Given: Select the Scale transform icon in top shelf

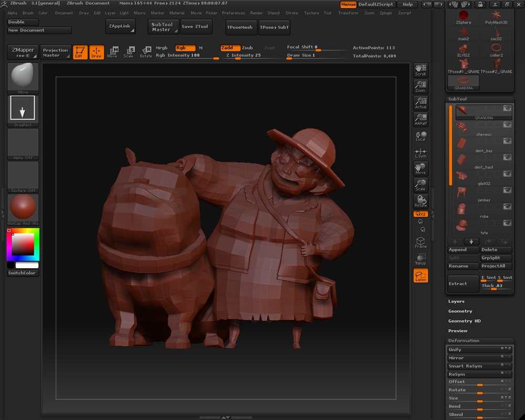Looking at the screenshot, I should click(x=129, y=52).
